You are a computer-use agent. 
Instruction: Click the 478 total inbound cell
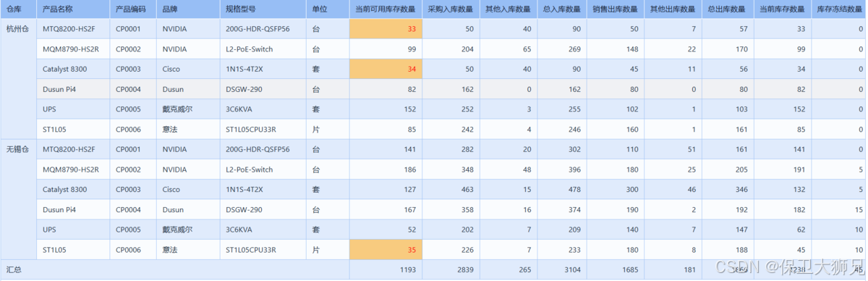[x=561, y=189]
